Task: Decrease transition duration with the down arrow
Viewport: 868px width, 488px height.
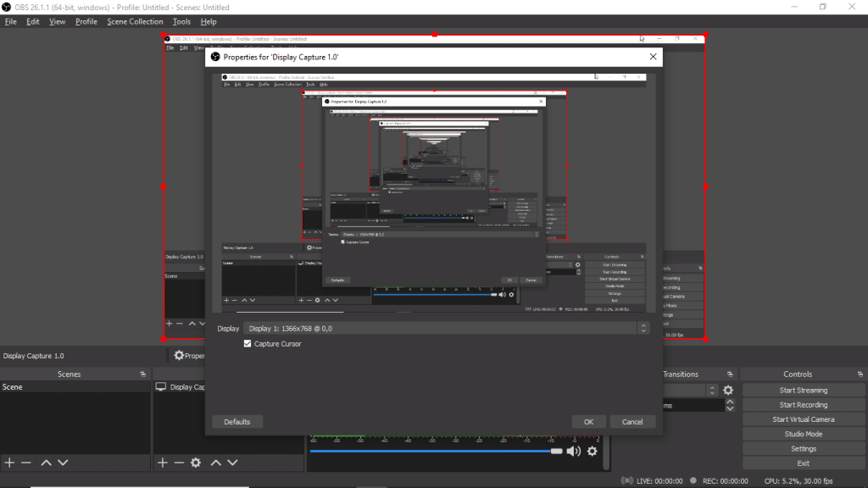Action: pos(730,409)
